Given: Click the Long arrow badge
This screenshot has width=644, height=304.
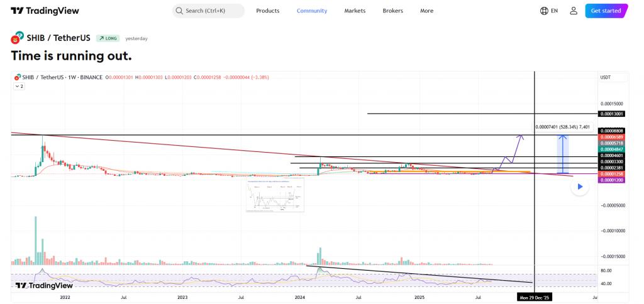Looking at the screenshot, I should [x=108, y=38].
